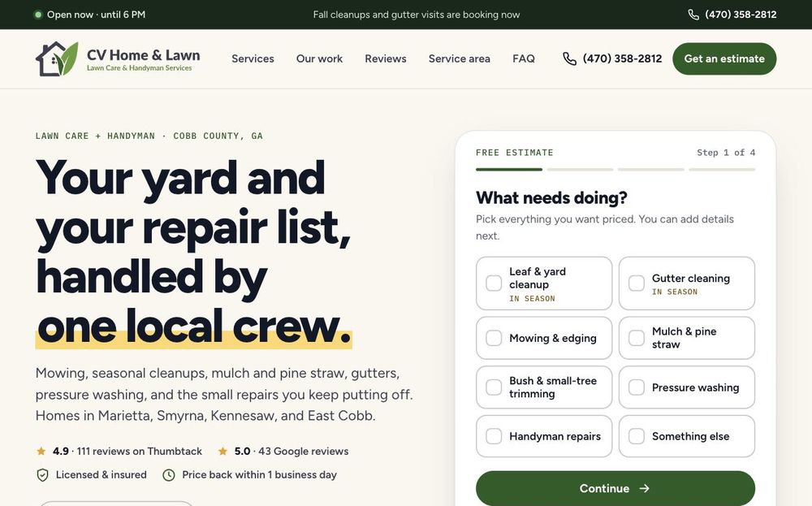Click 'Licensed & insured' text
The image size is (812, 506).
[101, 475]
